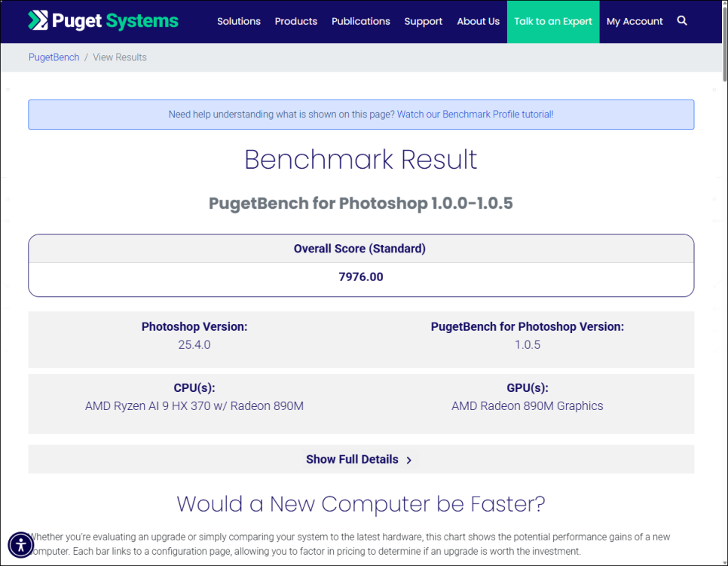Click the Would a New Computer be Faster heading

tap(361, 503)
